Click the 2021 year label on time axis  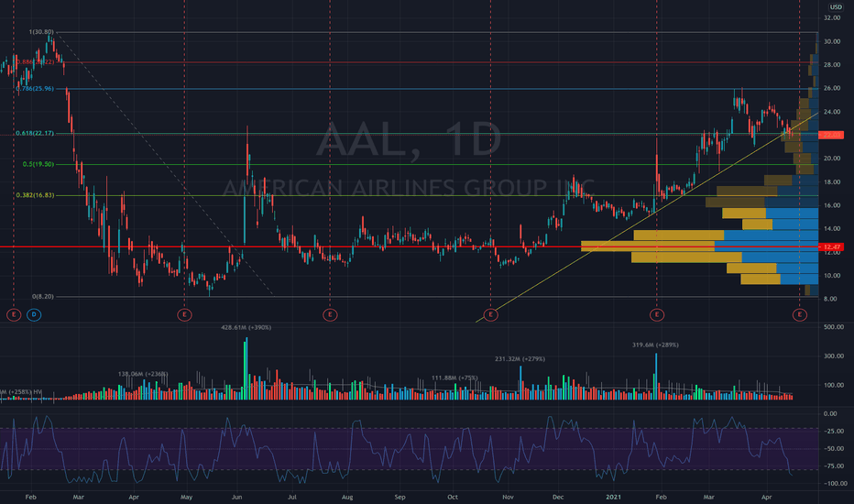[x=613, y=498]
